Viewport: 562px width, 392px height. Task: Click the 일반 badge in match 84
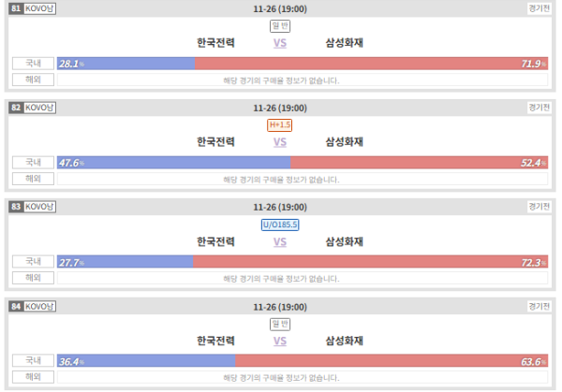[x=280, y=324]
